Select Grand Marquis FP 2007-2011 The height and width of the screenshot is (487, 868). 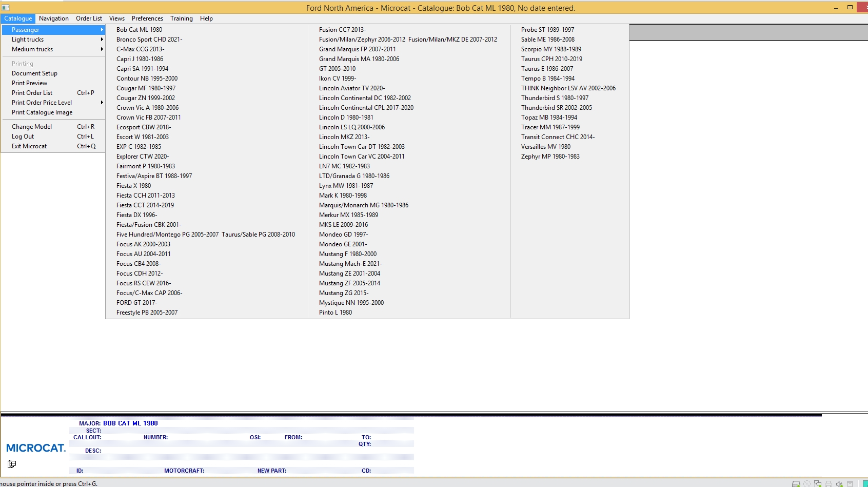click(357, 49)
